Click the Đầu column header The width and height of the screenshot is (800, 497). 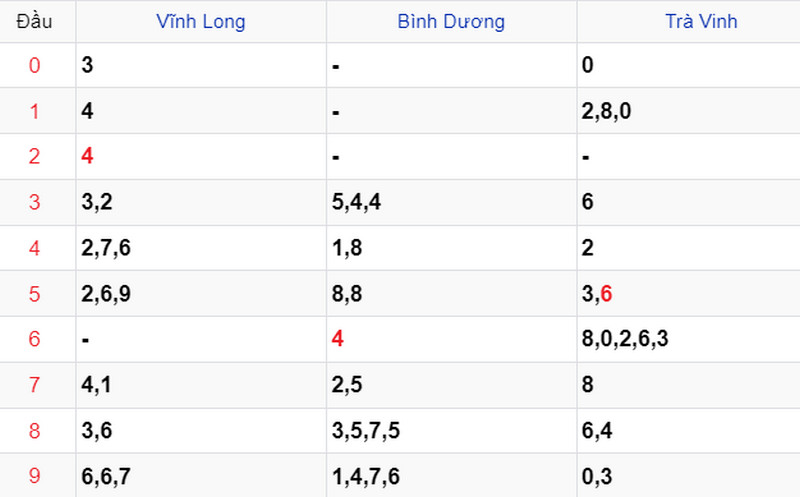click(35, 21)
